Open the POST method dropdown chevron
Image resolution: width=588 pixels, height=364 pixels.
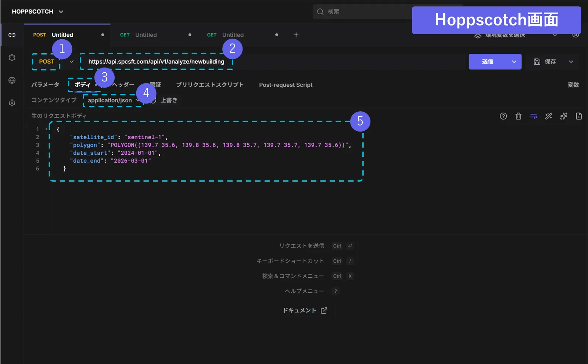(x=72, y=62)
